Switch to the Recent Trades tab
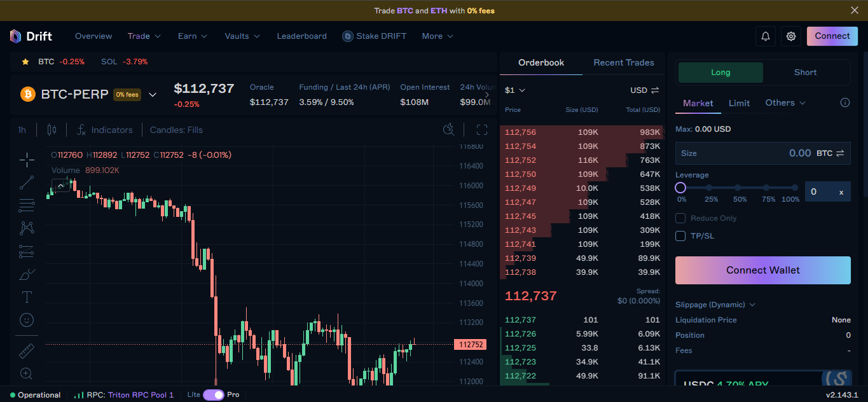Image resolution: width=868 pixels, height=402 pixels. click(x=623, y=62)
